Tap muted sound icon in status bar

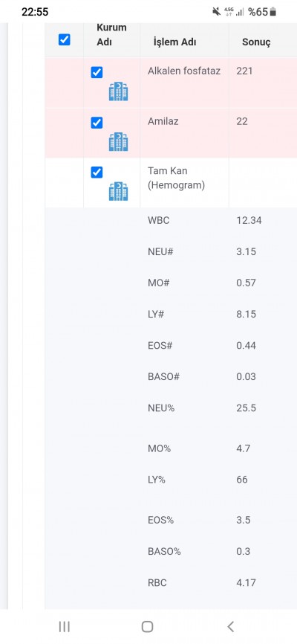[216, 12]
